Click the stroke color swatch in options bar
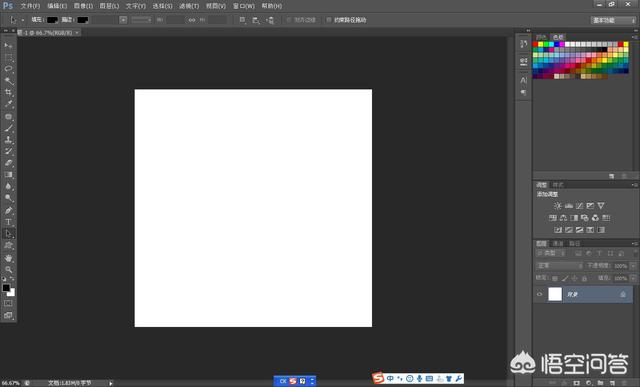This screenshot has width=640, height=387. click(x=82, y=20)
